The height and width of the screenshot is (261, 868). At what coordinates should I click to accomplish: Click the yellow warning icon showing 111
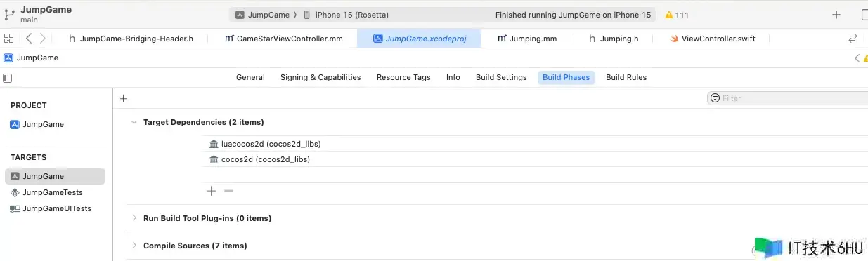[x=669, y=15]
